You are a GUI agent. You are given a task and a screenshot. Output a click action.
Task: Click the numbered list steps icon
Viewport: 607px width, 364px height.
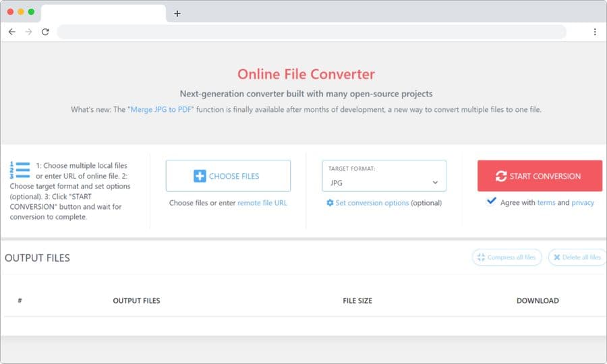[x=20, y=170]
